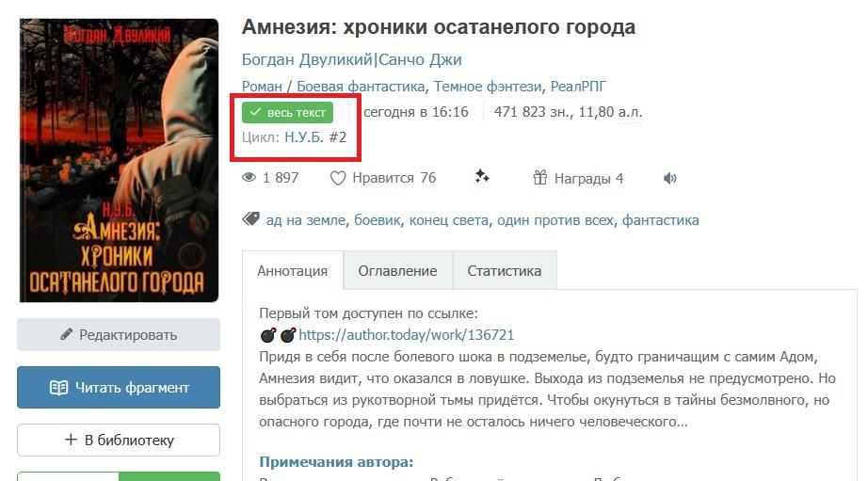This screenshot has height=481, width=868.
Task: Open the Н.У.Б. cycle link
Action: point(304,137)
